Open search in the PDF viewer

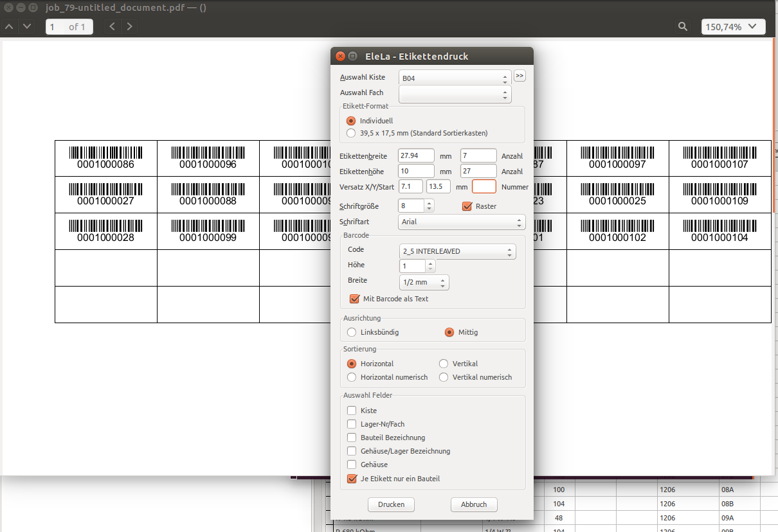pos(683,26)
